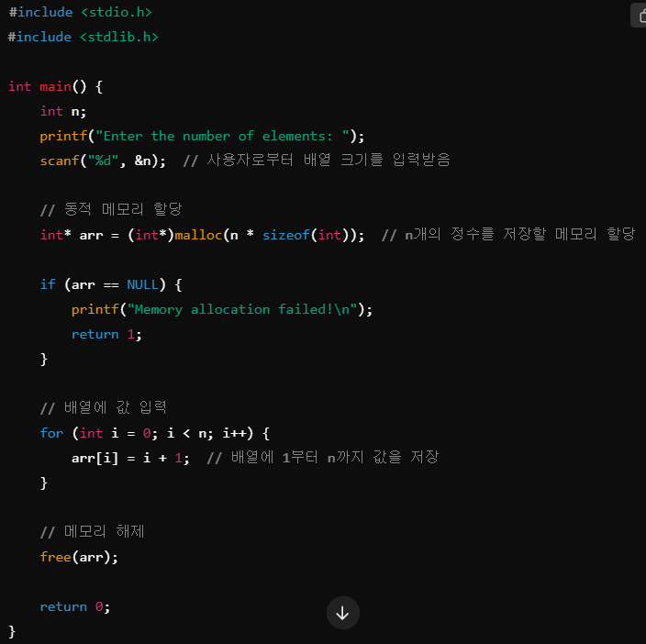Click the comment '배열에 1부터 n까지 값을 저장'

click(x=335, y=457)
